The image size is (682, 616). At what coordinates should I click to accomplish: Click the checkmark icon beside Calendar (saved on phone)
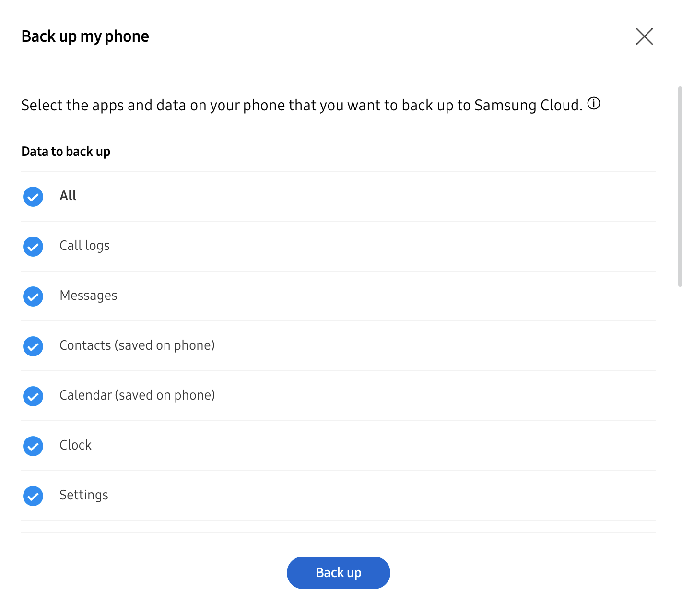point(33,396)
